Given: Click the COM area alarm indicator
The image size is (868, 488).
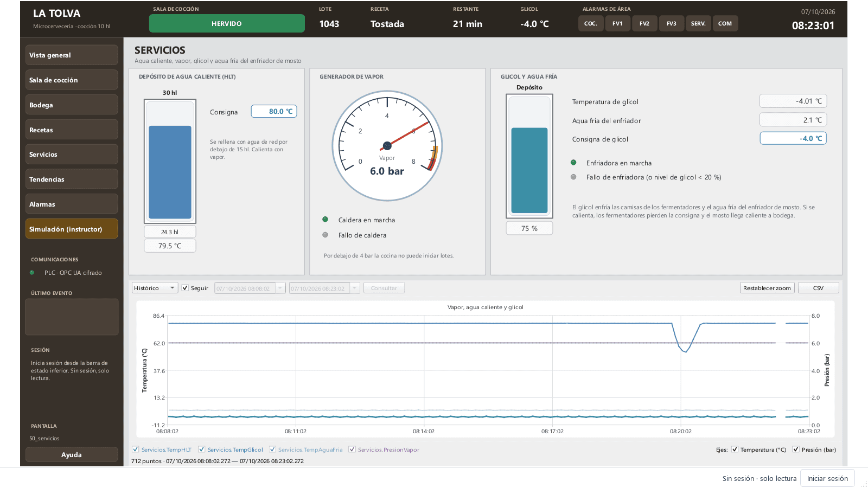Looking at the screenshot, I should tap(725, 24).
